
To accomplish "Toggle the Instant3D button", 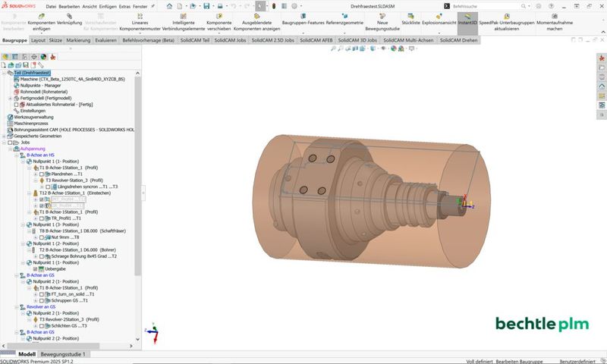I will (467, 24).
